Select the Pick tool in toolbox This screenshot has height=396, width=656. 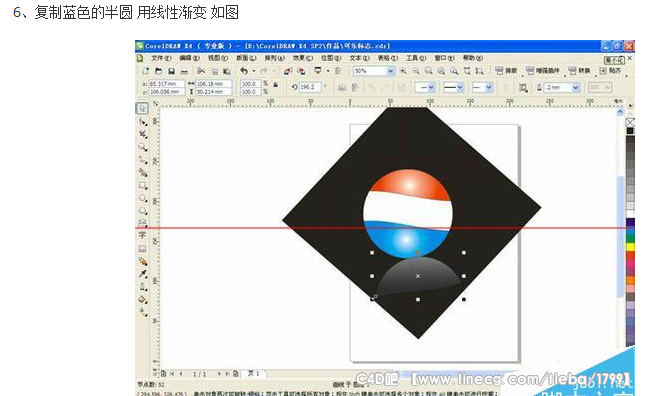click(142, 108)
